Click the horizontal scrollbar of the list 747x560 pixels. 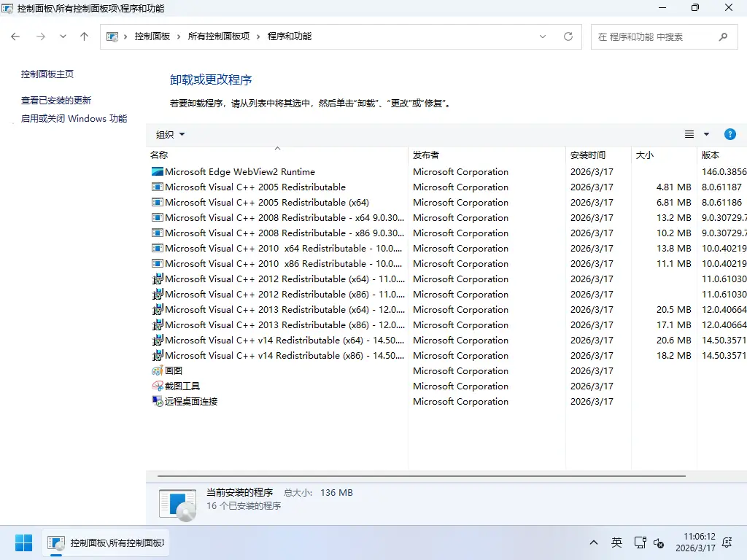(421, 475)
